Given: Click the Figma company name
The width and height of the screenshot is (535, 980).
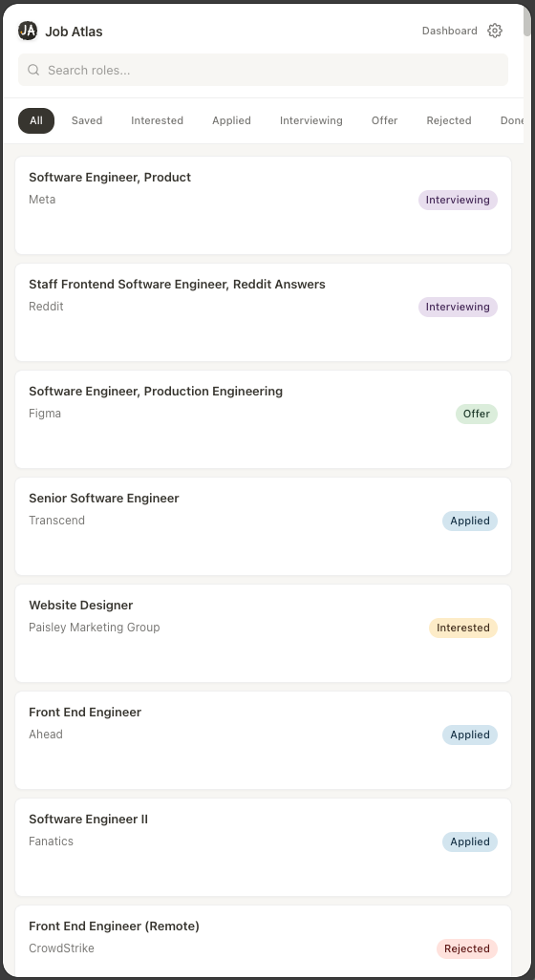Looking at the screenshot, I should click(45, 414).
